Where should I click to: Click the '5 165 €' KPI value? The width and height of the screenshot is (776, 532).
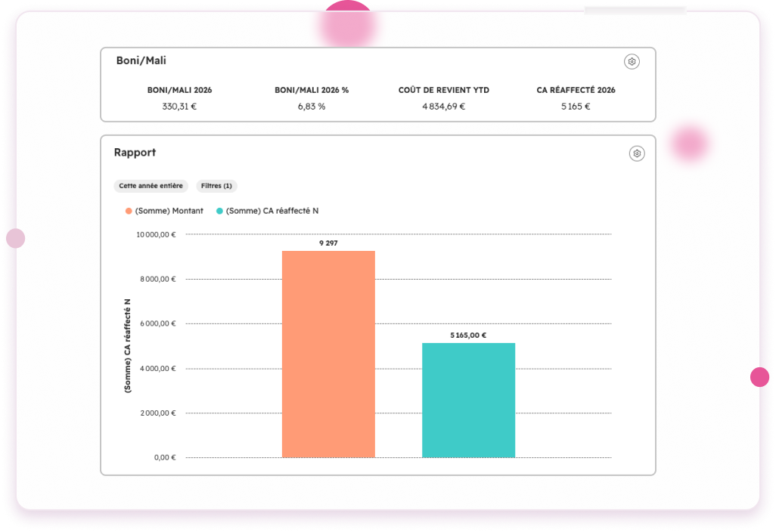click(x=576, y=107)
